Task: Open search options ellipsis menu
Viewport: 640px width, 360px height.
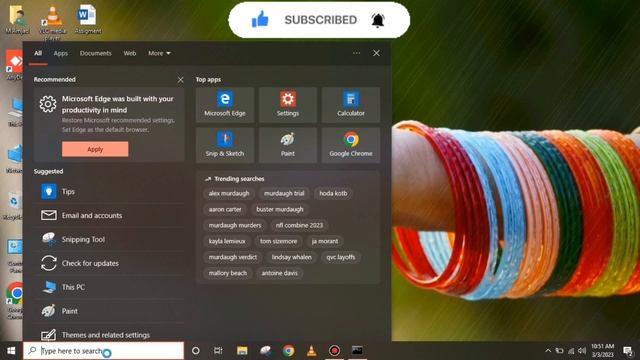Action: coord(356,53)
